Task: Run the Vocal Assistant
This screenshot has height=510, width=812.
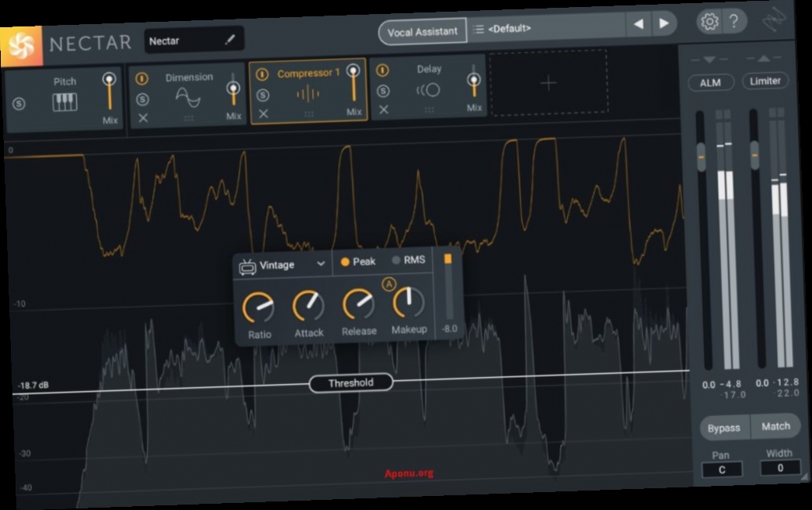Action: pyautogui.click(x=422, y=31)
